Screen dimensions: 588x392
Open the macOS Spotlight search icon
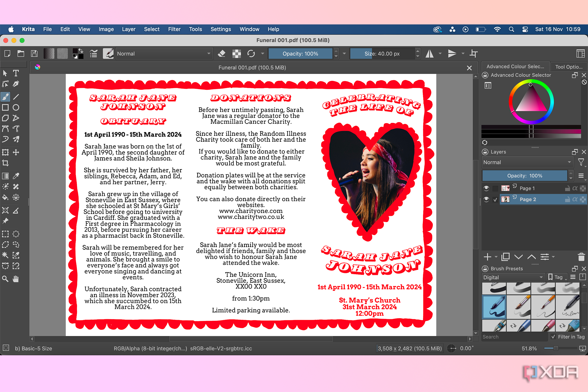point(511,29)
